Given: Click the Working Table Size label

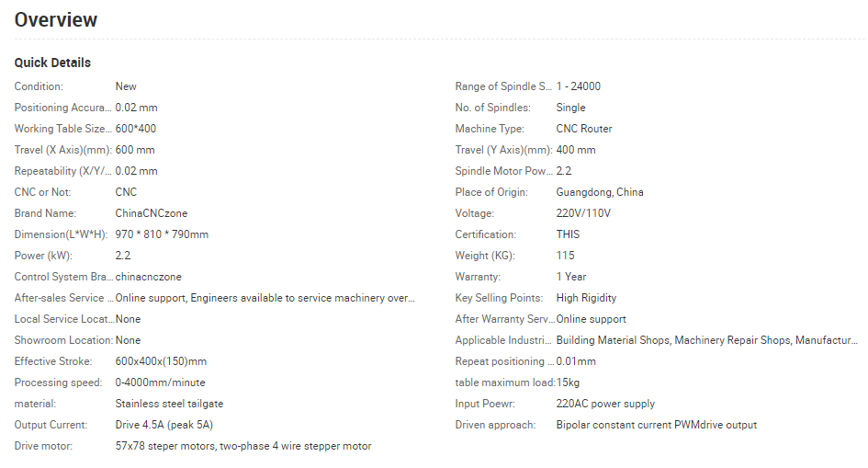Looking at the screenshot, I should click(x=63, y=129).
